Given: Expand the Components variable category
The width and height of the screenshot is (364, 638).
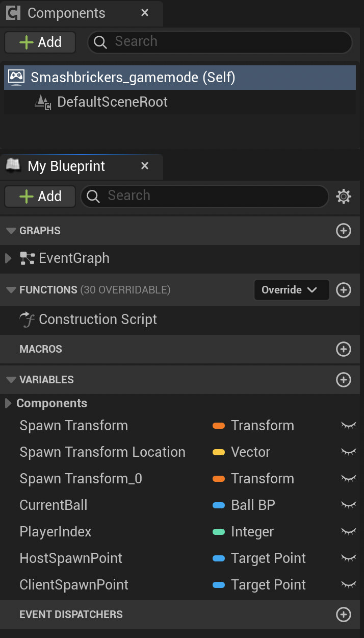Looking at the screenshot, I should (x=8, y=403).
